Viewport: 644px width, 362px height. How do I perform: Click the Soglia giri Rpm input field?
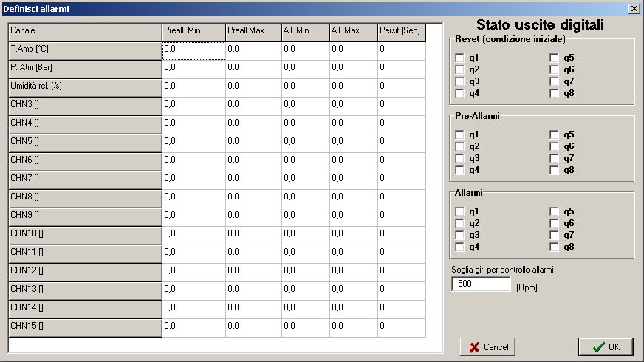coord(481,284)
